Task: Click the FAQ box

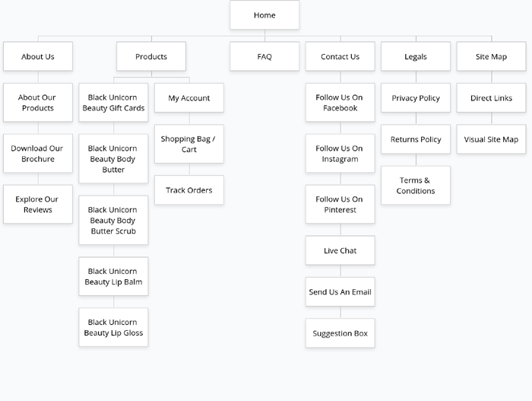Action: click(264, 57)
